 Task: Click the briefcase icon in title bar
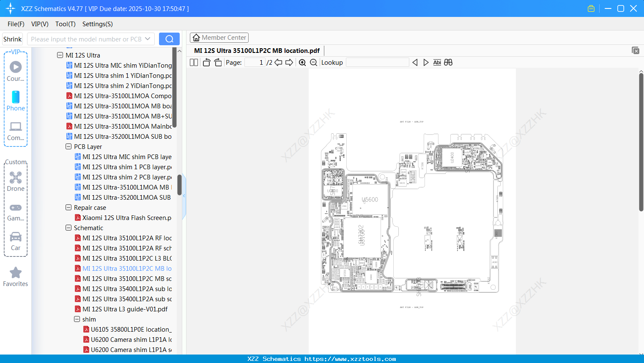click(x=591, y=8)
